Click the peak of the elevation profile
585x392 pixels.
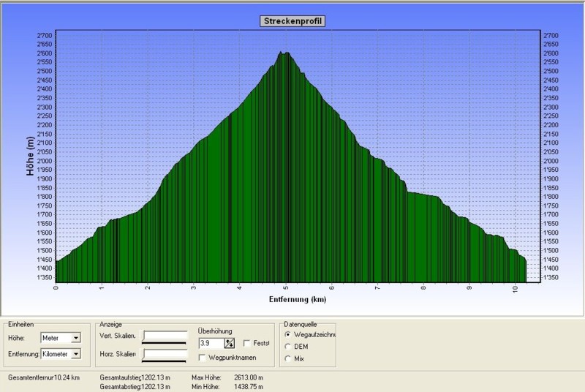(x=284, y=53)
